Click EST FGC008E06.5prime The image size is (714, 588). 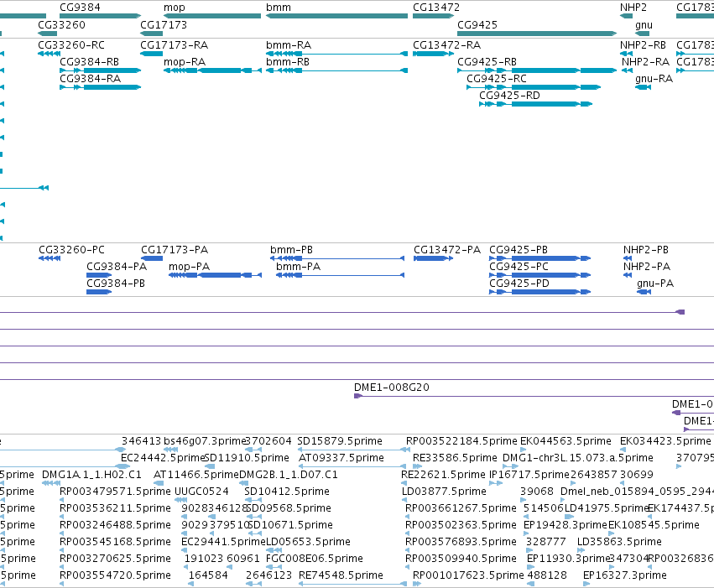[315, 559]
